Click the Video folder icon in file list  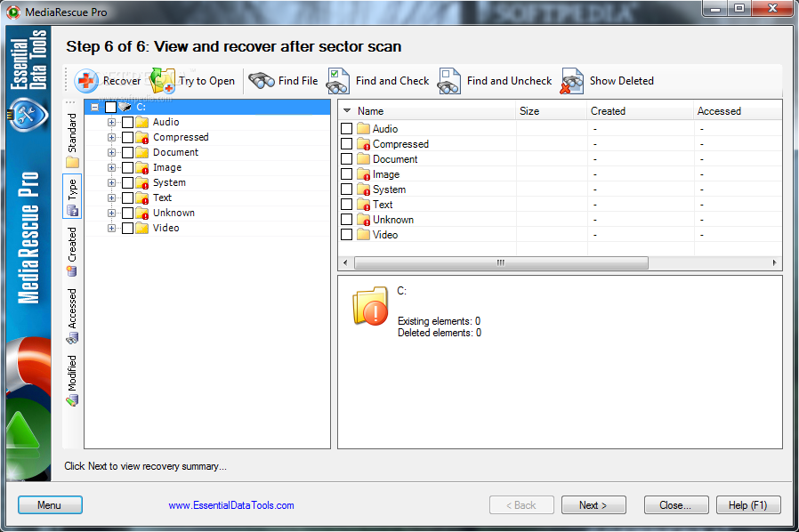(x=363, y=234)
